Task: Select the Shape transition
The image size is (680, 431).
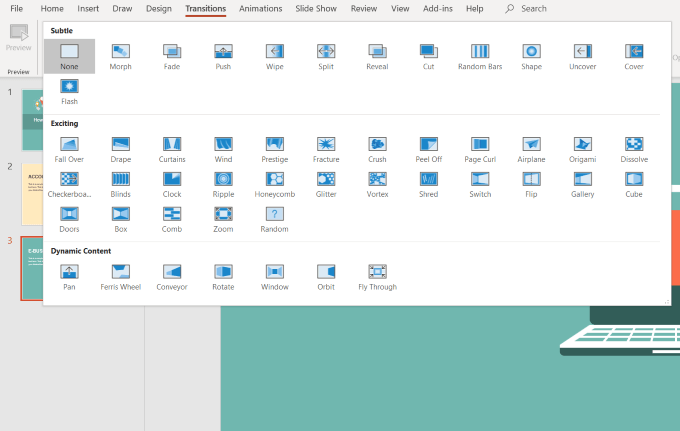Action: pos(531,56)
